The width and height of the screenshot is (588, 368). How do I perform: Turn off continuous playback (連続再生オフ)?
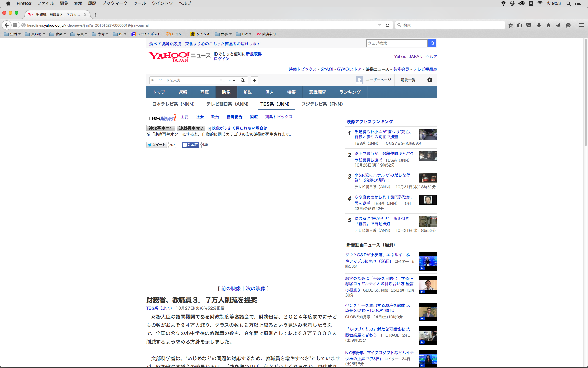coord(191,128)
